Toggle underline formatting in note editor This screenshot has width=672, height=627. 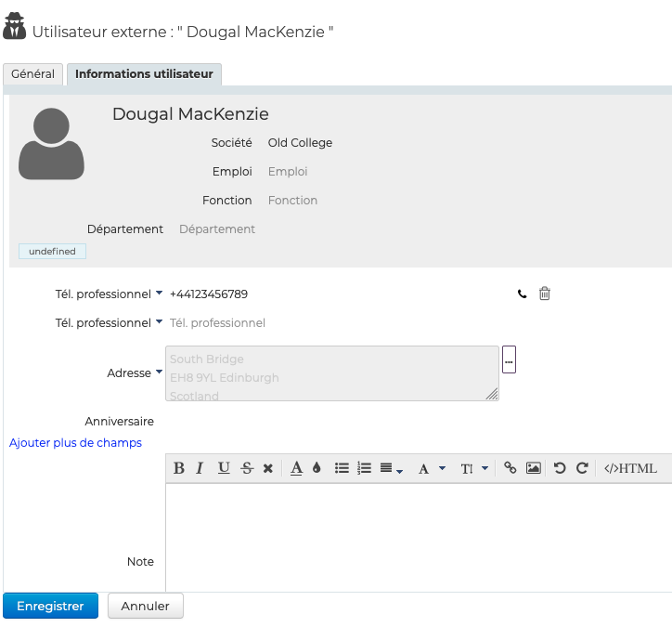point(224,468)
